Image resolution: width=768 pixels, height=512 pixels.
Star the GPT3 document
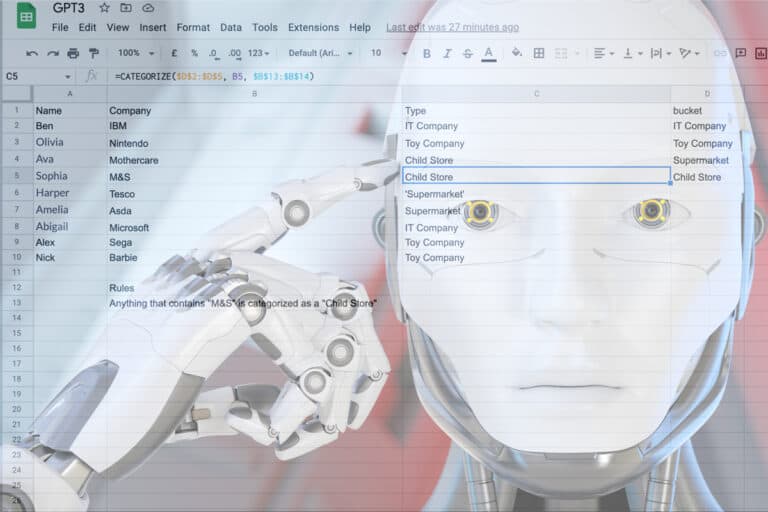104,8
